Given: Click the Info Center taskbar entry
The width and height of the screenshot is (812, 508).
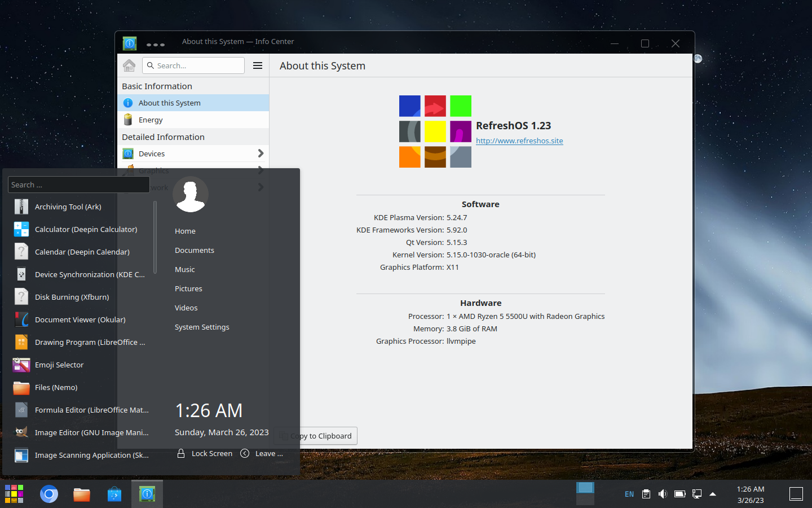Looking at the screenshot, I should (147, 494).
